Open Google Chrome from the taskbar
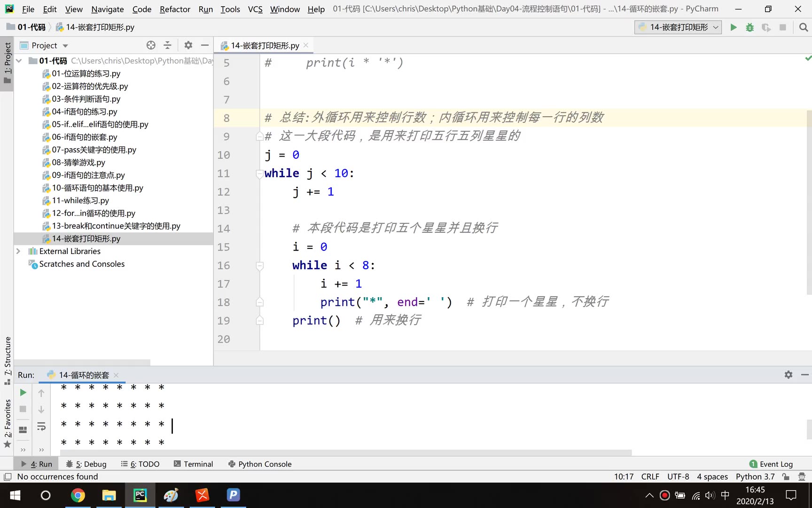 point(78,495)
